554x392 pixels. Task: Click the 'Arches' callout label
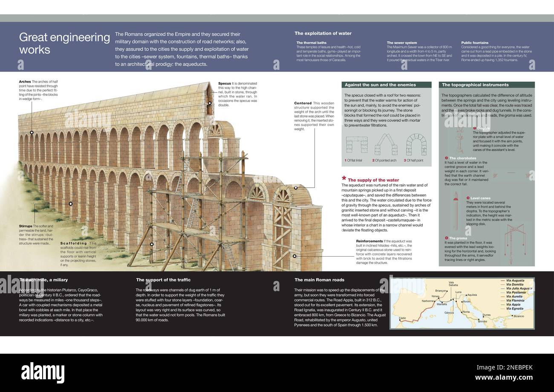point(25,81)
